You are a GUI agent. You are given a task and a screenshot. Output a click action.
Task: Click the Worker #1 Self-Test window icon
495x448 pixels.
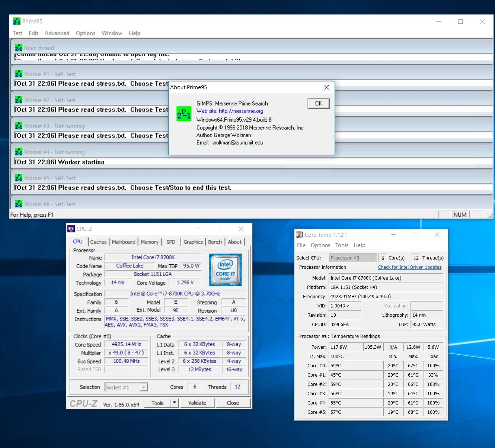pos(19,74)
